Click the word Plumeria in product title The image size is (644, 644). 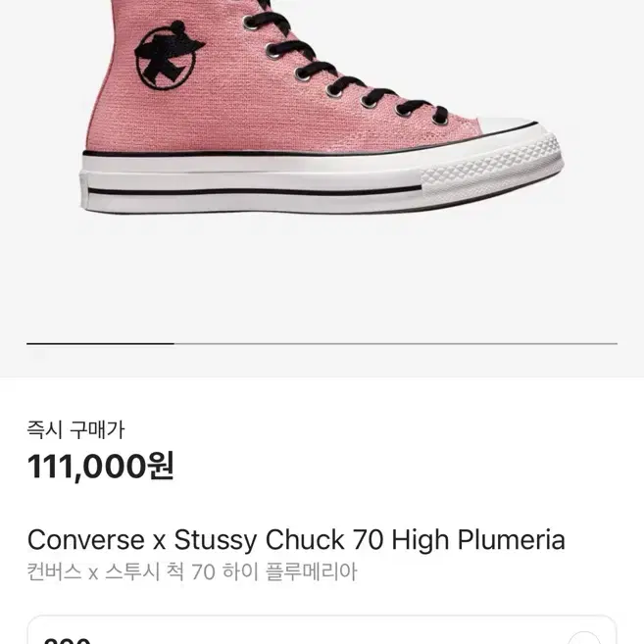512,539
